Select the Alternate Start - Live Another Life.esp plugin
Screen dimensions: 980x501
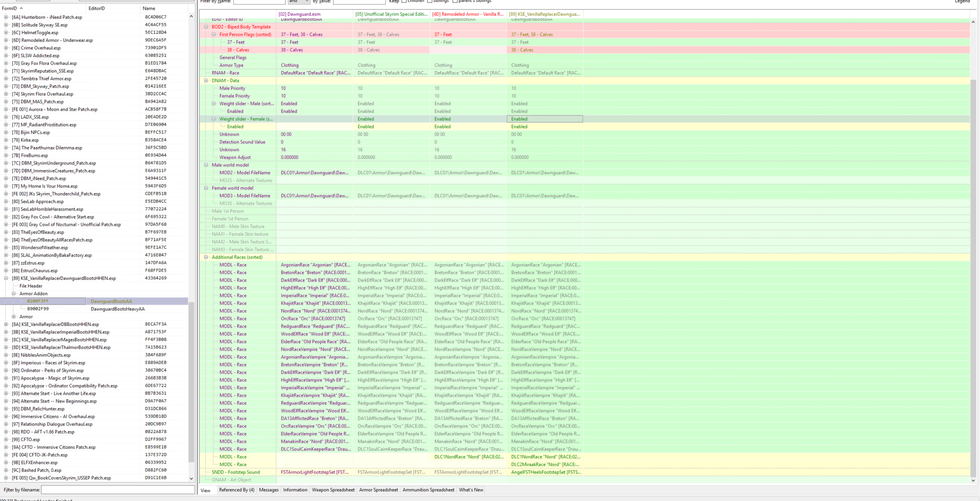pyautogui.click(x=54, y=393)
